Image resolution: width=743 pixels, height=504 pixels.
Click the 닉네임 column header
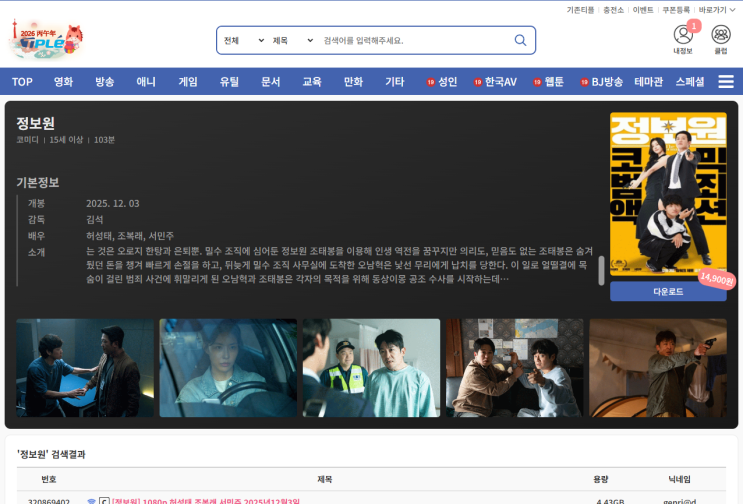point(680,479)
